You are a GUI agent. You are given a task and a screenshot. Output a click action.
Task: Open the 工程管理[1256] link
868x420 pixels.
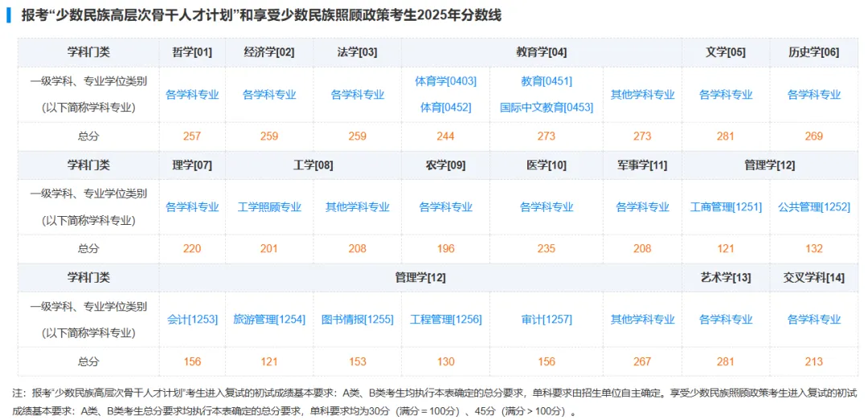coord(445,320)
